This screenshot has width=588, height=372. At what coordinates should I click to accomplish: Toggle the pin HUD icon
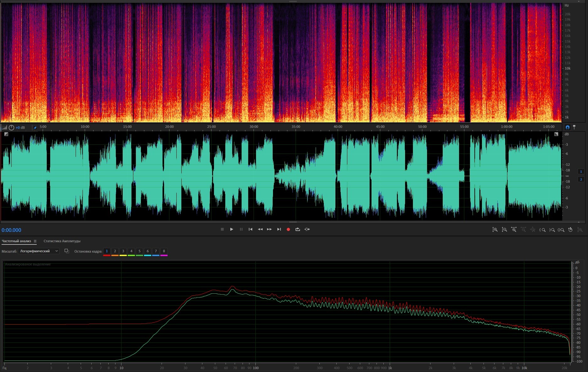click(x=35, y=128)
